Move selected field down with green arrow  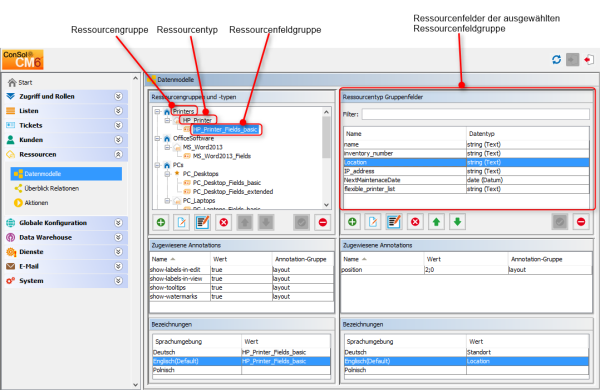pos(457,222)
